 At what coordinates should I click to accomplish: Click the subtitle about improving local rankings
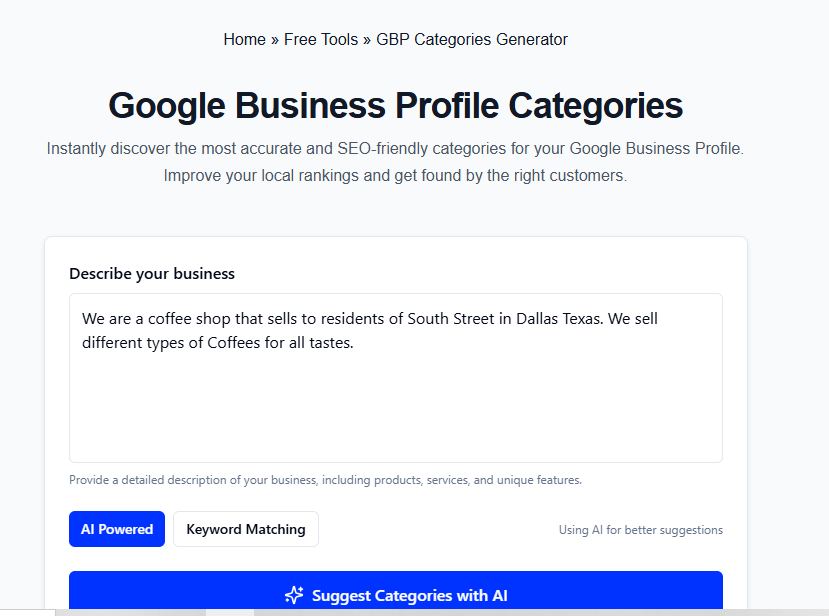394,174
